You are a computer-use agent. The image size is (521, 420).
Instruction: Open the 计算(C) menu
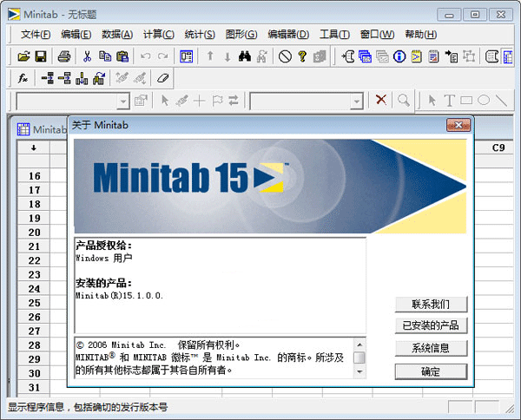tap(159, 34)
